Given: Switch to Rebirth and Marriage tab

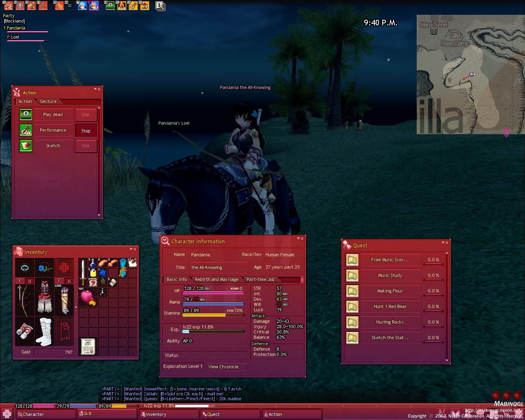Looking at the screenshot, I should click(216, 279).
